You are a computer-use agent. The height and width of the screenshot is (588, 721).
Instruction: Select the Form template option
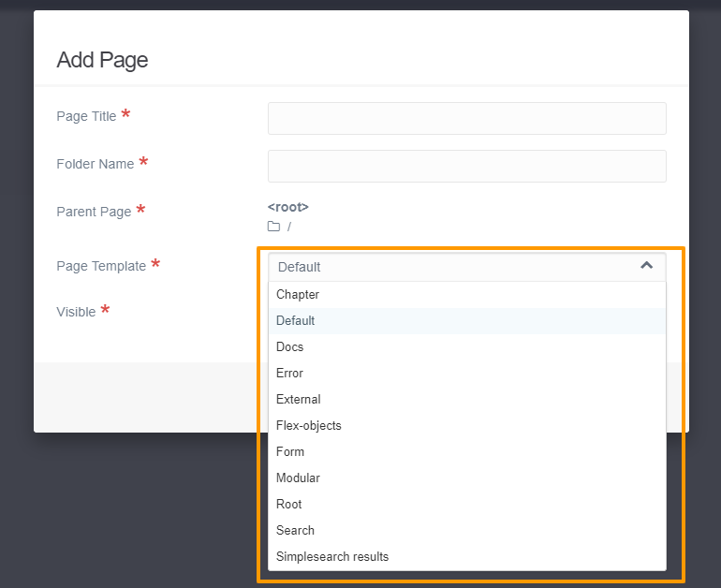coord(466,452)
